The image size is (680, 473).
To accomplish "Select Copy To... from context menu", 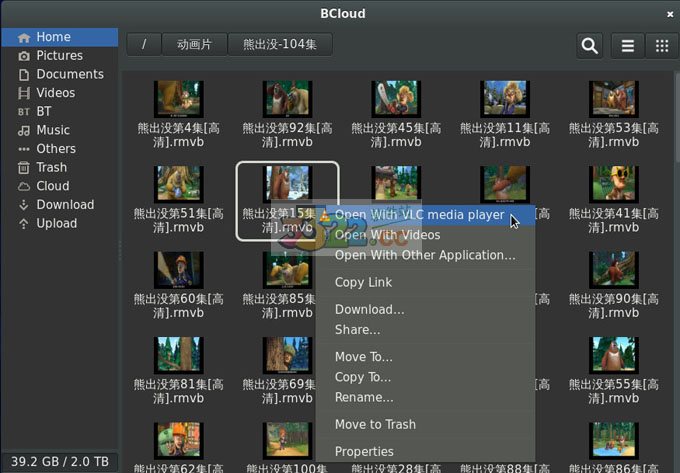I will point(425,377).
